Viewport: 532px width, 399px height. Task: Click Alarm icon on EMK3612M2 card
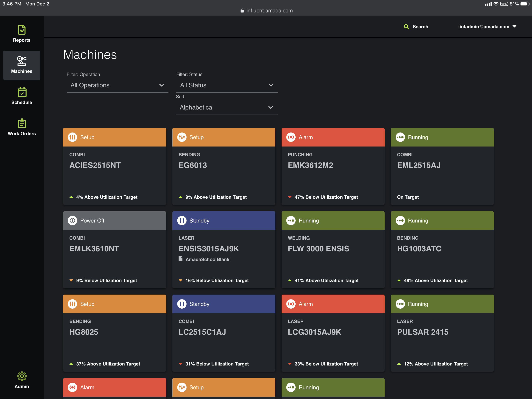tap(291, 137)
